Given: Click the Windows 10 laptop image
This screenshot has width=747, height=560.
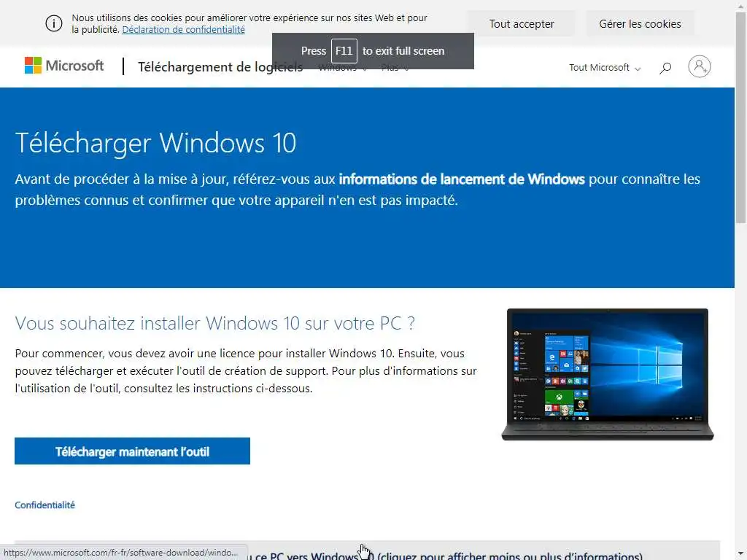Looking at the screenshot, I should [608, 374].
